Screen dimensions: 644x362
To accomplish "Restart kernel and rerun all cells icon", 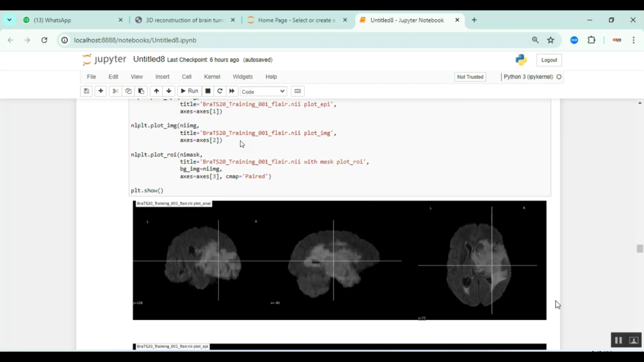I will 232,91.
